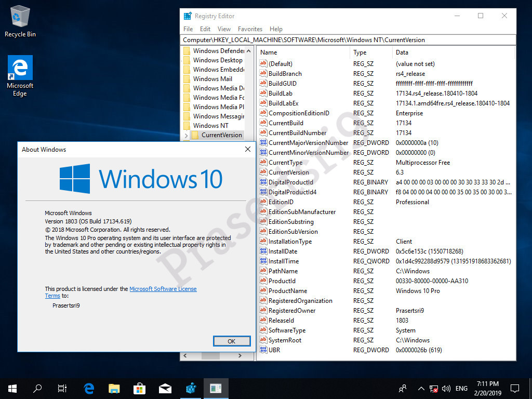Change ENG input language indicator
Image resolution: width=532 pixels, height=399 pixels.
[x=461, y=389]
